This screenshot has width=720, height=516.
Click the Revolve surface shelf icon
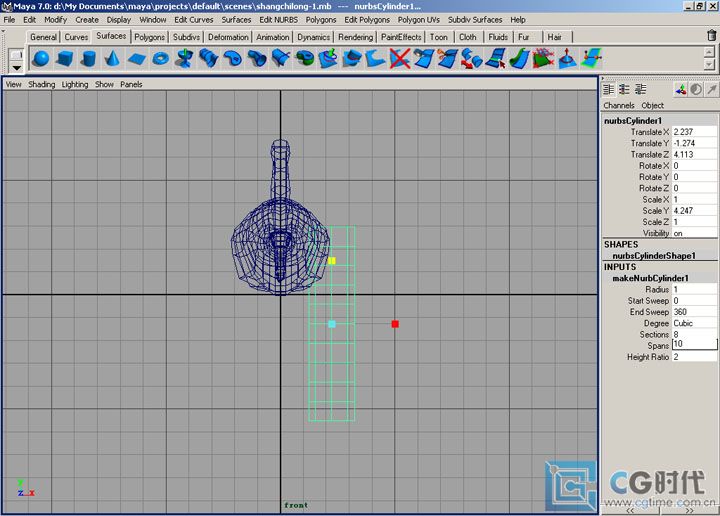pyautogui.click(x=184, y=59)
